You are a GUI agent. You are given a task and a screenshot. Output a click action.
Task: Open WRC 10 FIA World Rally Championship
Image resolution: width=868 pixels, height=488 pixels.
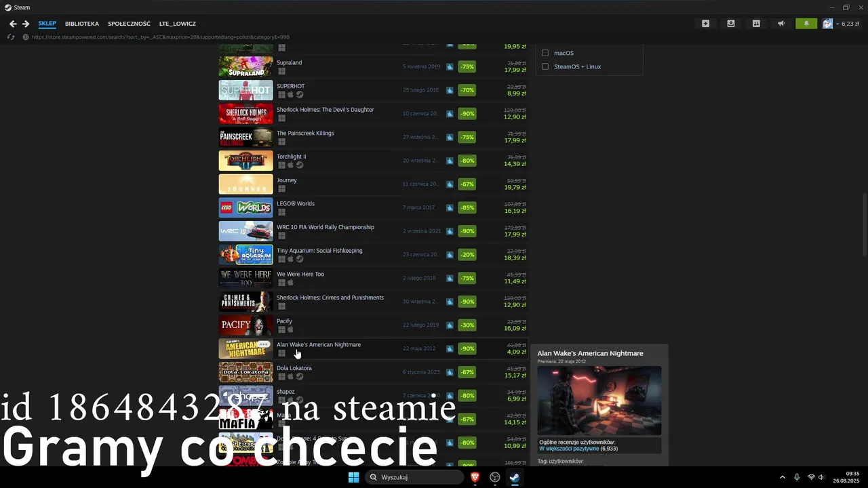(x=325, y=227)
